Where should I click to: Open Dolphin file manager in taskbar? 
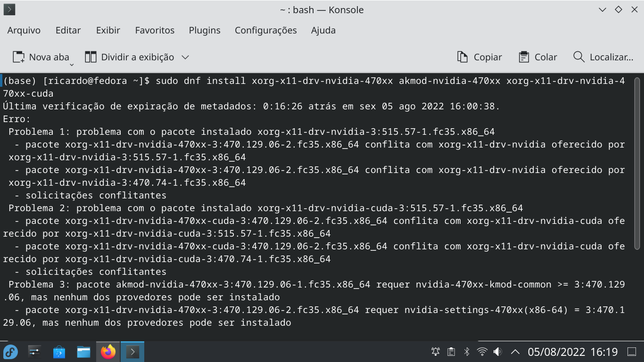(x=83, y=352)
